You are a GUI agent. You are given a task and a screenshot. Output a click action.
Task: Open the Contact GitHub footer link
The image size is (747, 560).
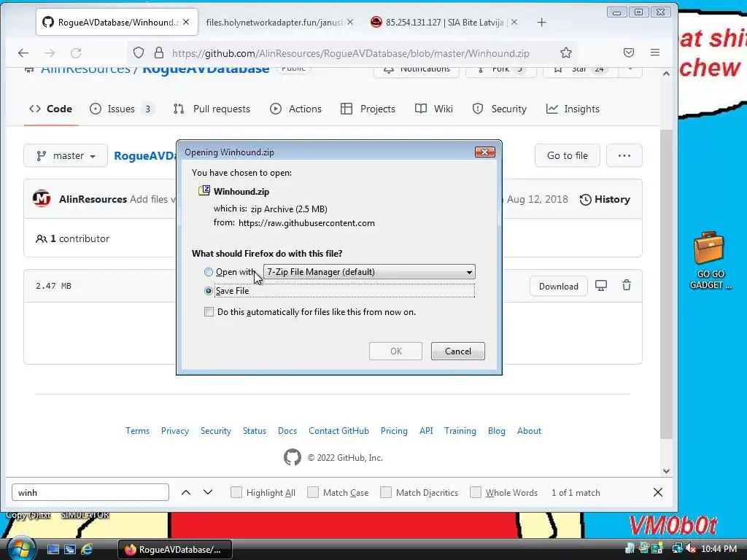(x=338, y=431)
